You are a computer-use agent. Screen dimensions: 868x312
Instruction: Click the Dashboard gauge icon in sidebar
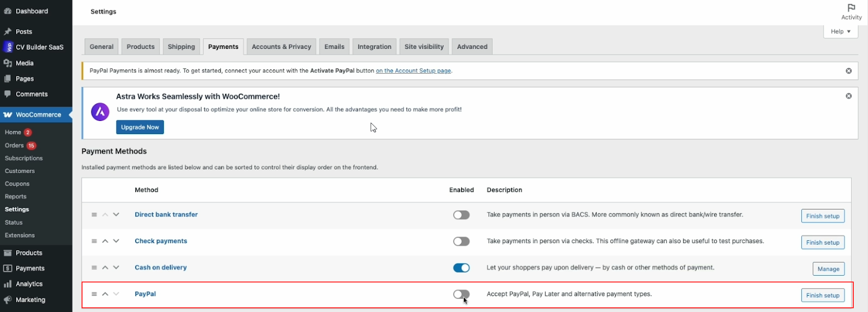(8, 11)
